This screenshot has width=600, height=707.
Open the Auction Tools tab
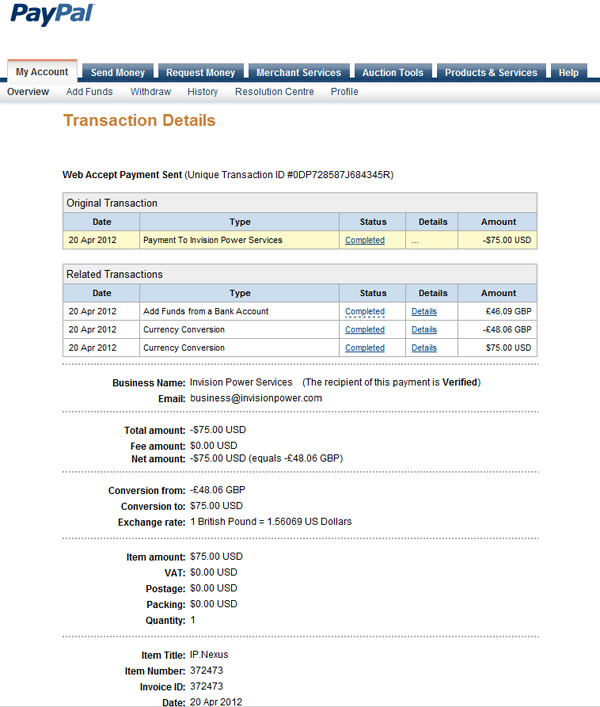[393, 72]
